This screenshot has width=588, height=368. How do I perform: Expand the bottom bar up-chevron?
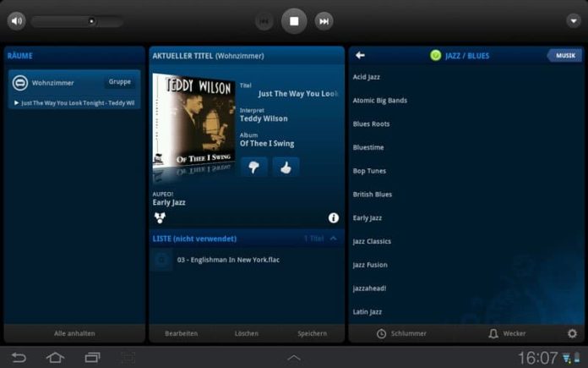pyautogui.click(x=294, y=358)
